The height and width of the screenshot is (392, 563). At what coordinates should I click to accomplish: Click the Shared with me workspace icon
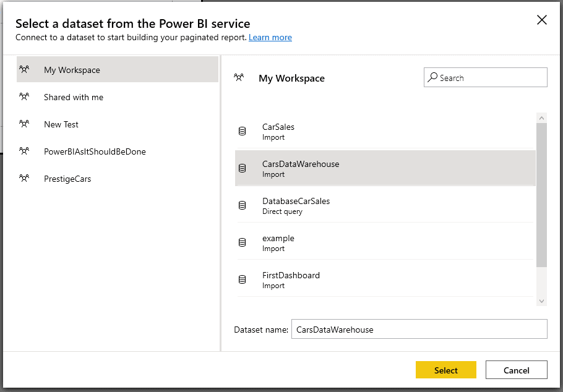(x=24, y=96)
